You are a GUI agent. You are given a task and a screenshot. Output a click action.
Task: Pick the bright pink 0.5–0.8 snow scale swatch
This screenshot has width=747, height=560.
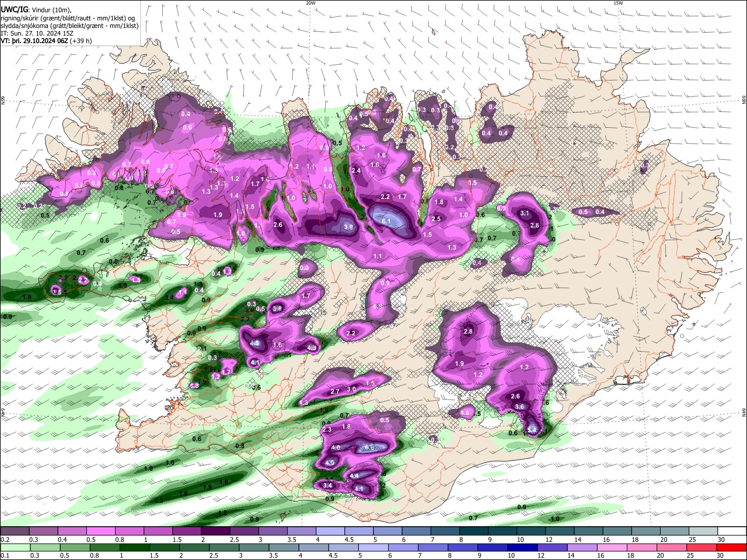[101, 531]
